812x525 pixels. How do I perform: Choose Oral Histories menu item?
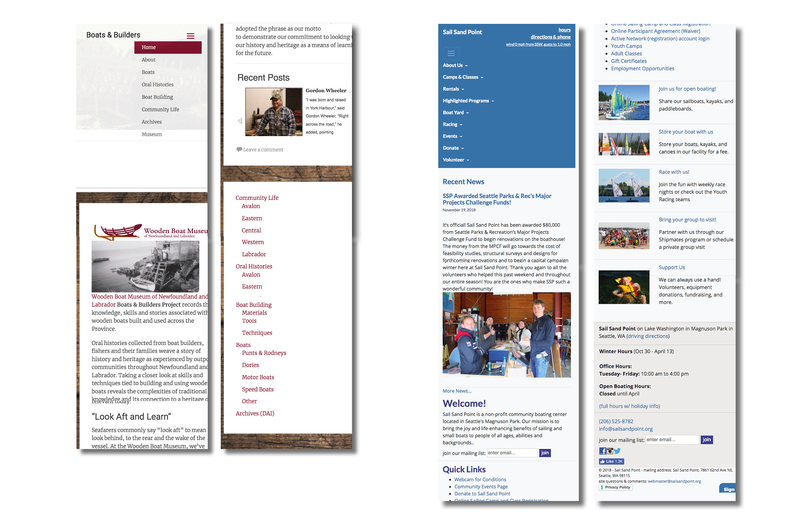coord(157,85)
